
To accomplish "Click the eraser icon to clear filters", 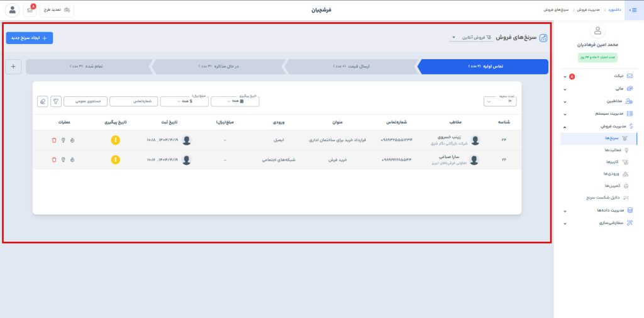I will pyautogui.click(x=43, y=101).
